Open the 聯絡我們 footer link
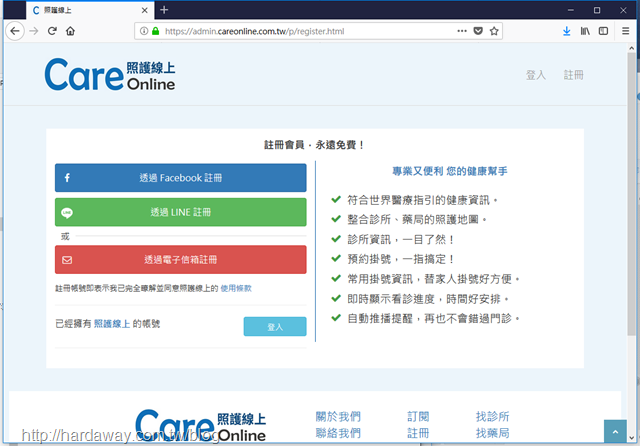The height and width of the screenshot is (446, 640). click(x=338, y=433)
